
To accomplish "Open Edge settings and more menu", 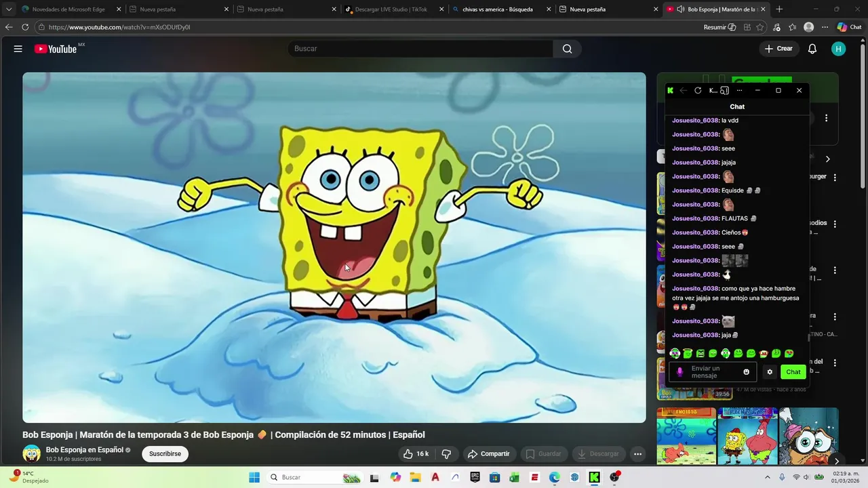I will click(825, 27).
